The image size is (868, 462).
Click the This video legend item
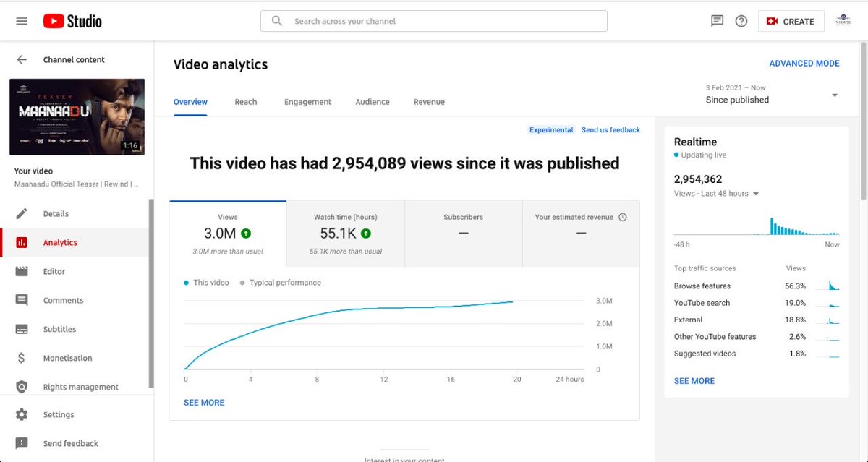tap(206, 283)
